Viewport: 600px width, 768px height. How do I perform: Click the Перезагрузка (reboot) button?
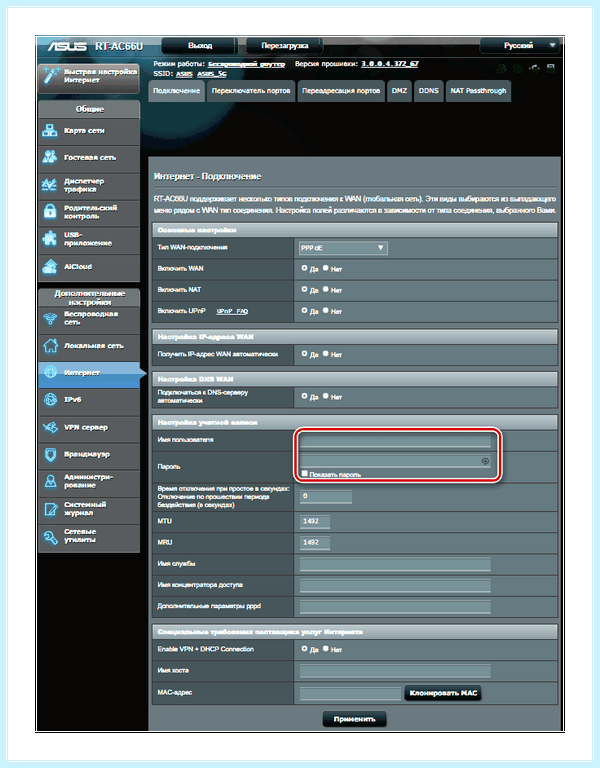[x=285, y=46]
